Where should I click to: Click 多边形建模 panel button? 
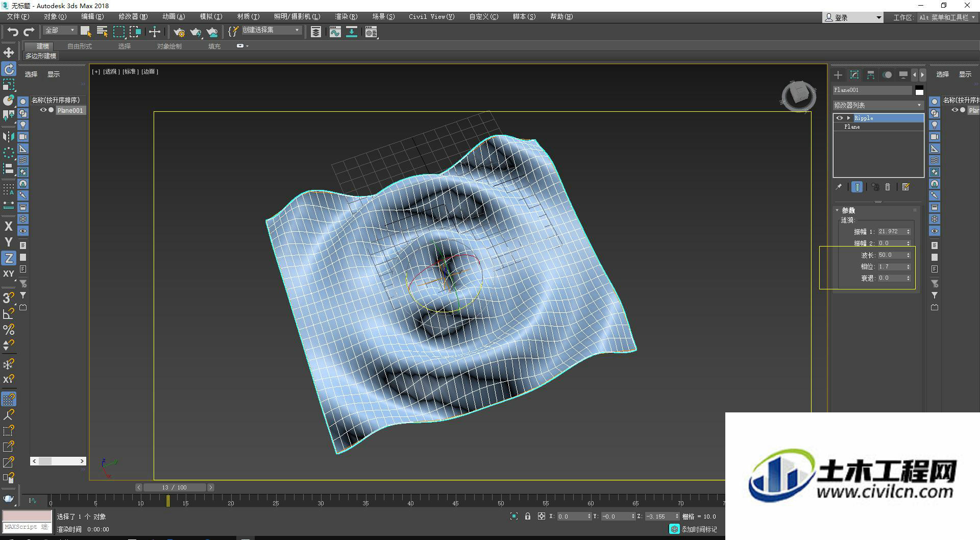click(x=41, y=56)
